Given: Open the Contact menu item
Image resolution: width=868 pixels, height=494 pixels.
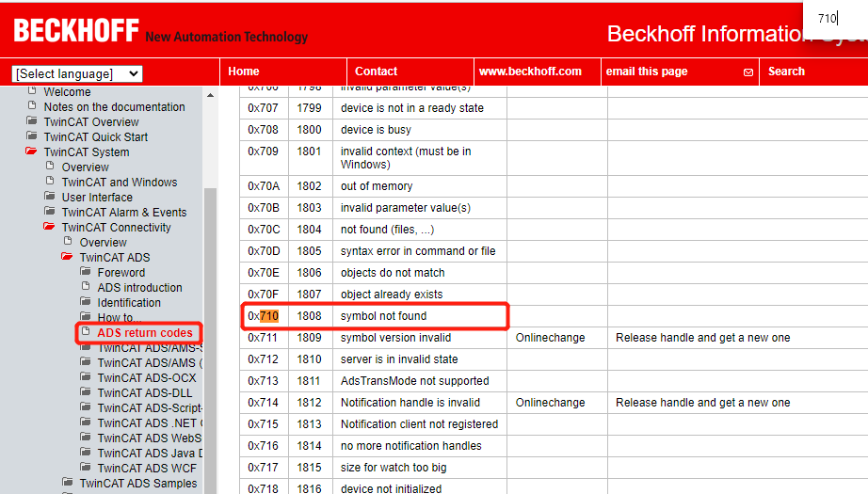Looking at the screenshot, I should tap(376, 72).
